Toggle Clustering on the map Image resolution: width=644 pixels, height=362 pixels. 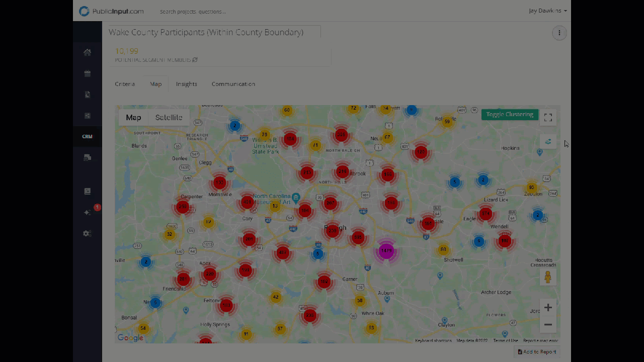coord(509,115)
